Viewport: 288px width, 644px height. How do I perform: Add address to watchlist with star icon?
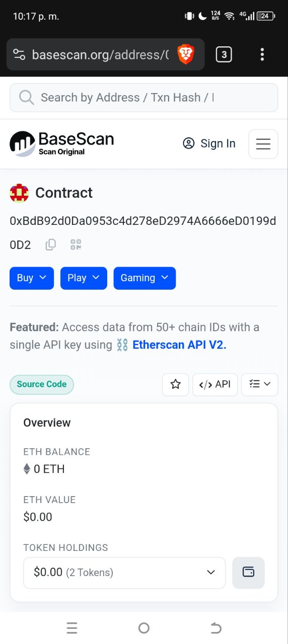175,384
